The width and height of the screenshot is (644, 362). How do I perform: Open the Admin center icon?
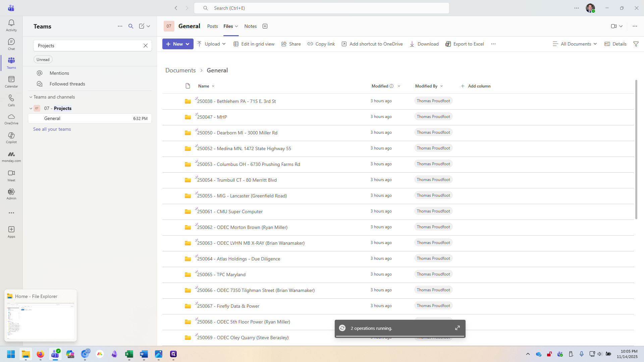(11, 193)
